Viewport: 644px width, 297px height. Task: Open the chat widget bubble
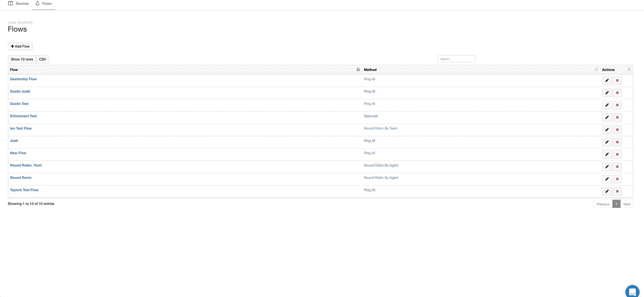point(632,291)
